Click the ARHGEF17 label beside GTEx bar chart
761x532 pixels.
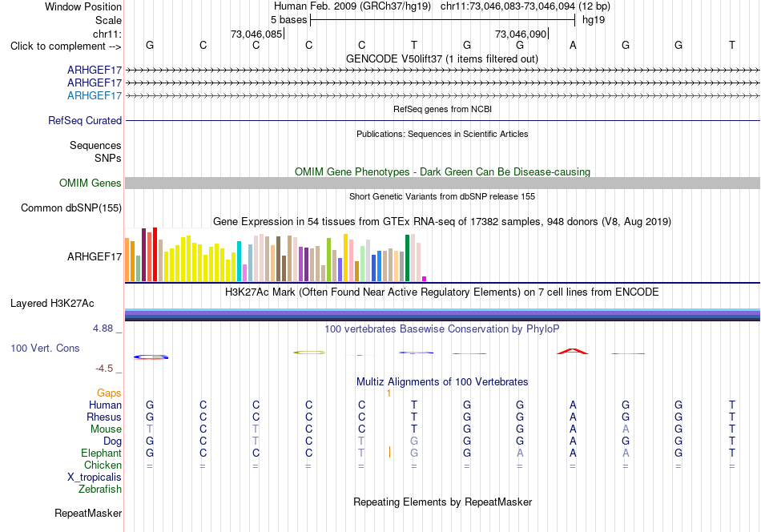[95, 256]
